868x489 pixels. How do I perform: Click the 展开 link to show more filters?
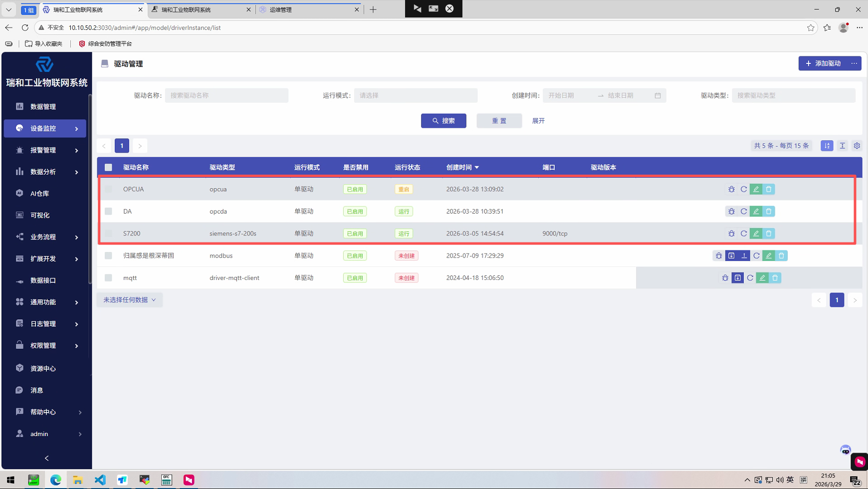[x=538, y=121]
